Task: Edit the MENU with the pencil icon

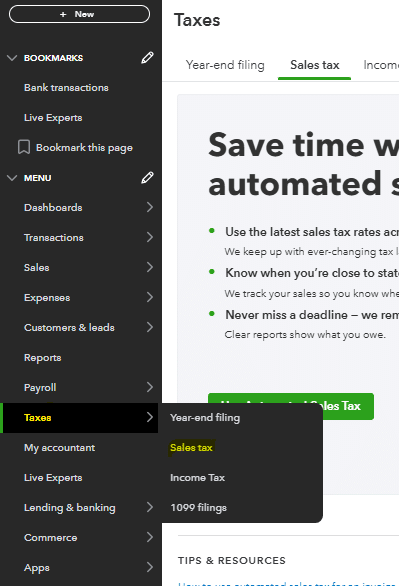Action: pos(147,178)
